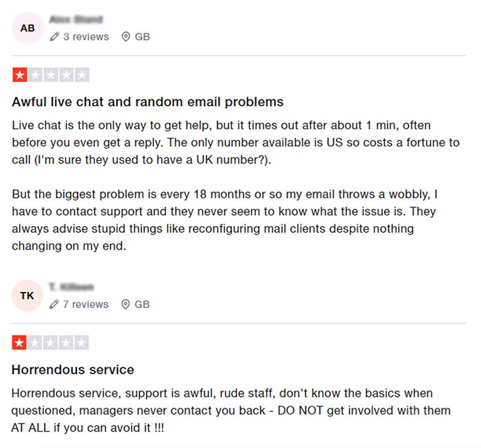
Task: Click the location pin icon in AB's review
Action: (126, 37)
